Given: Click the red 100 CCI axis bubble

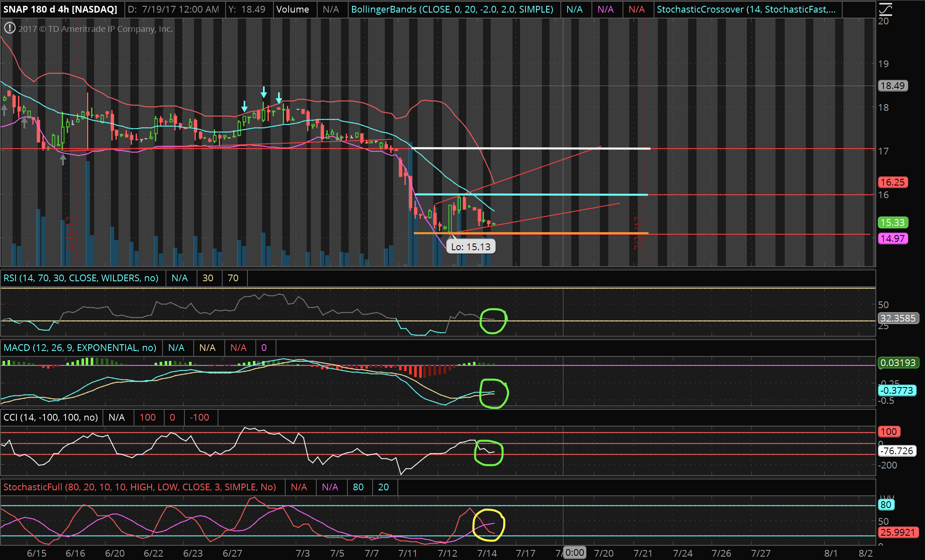Looking at the screenshot, I should point(888,432).
